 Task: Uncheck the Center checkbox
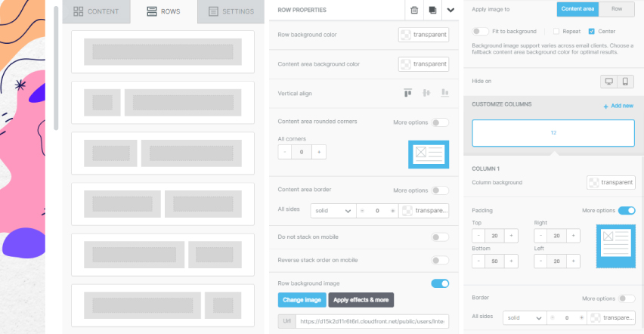[591, 31]
